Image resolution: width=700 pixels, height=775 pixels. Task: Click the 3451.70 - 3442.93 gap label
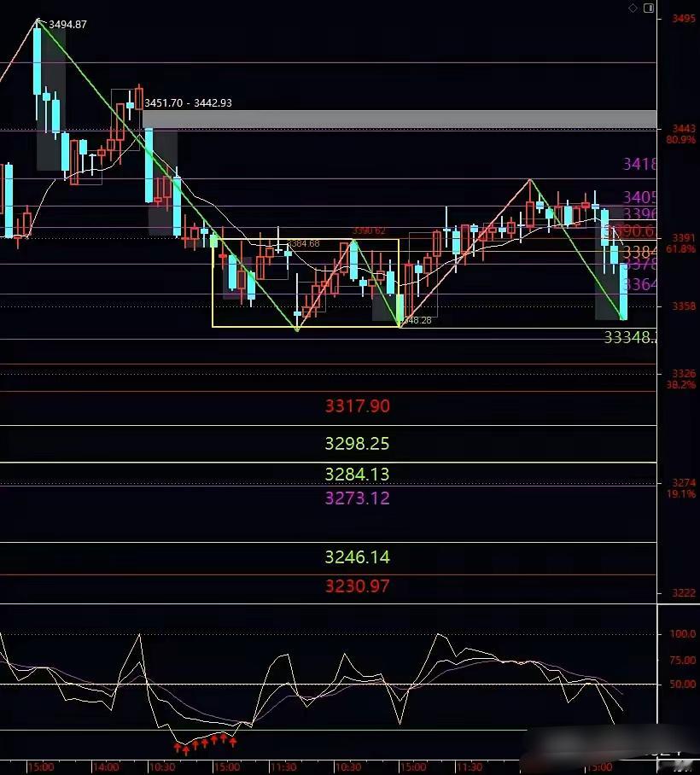pyautogui.click(x=188, y=102)
